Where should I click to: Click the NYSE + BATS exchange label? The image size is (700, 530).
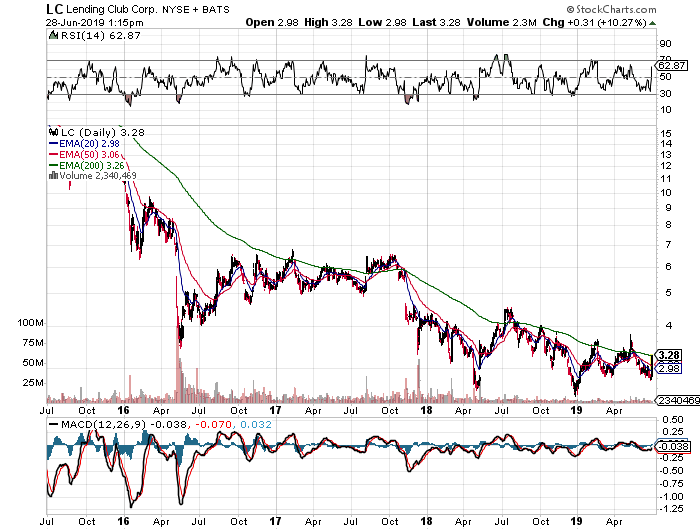point(196,10)
